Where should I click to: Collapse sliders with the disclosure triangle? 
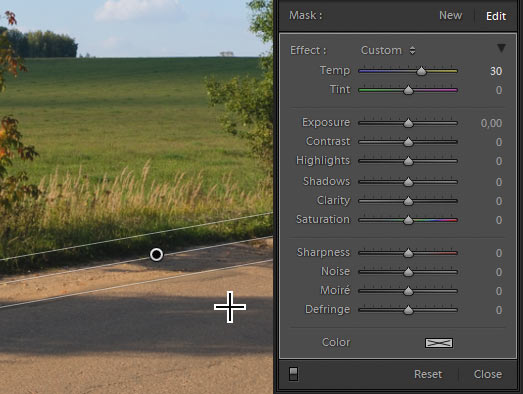click(x=501, y=48)
